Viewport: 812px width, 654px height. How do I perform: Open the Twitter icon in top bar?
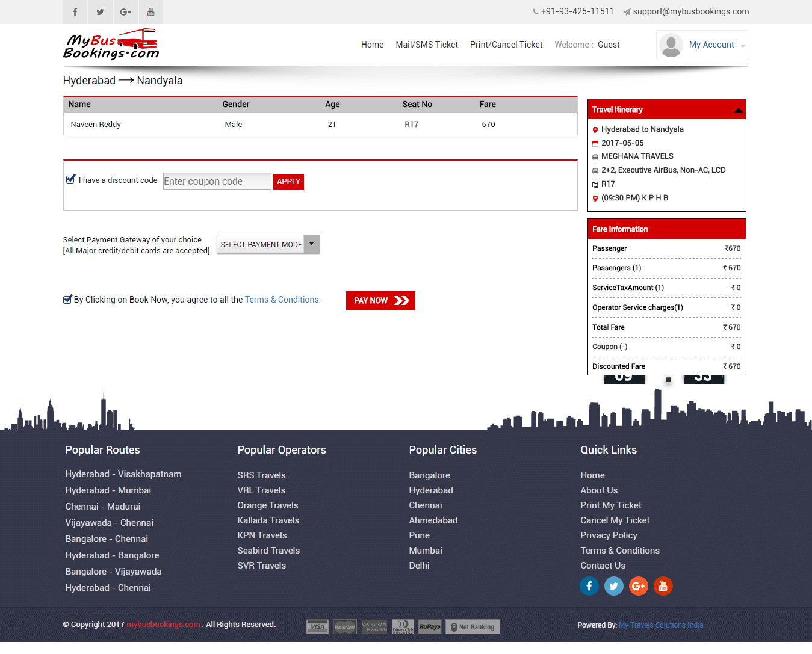[x=101, y=12]
